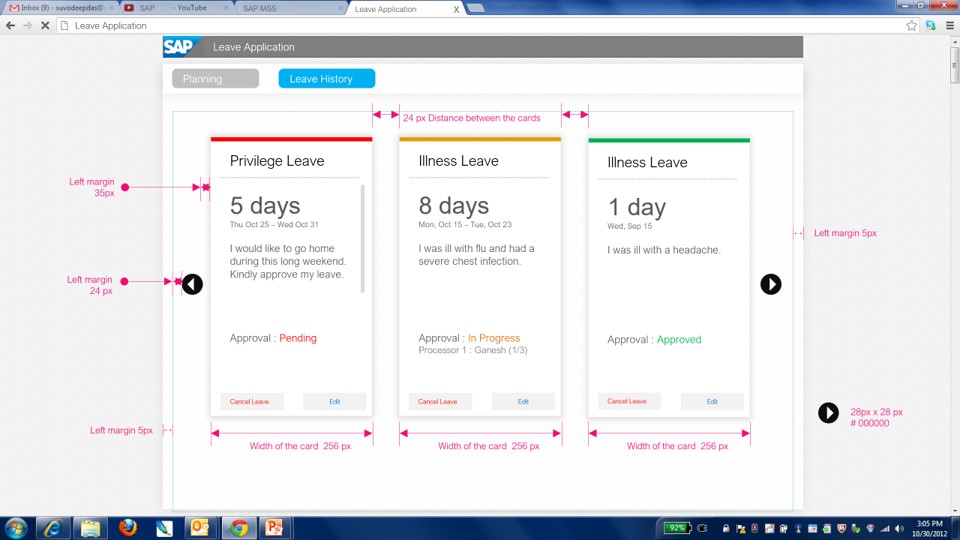
Task: Click the right carousel arrow next to cards
Action: click(x=770, y=284)
